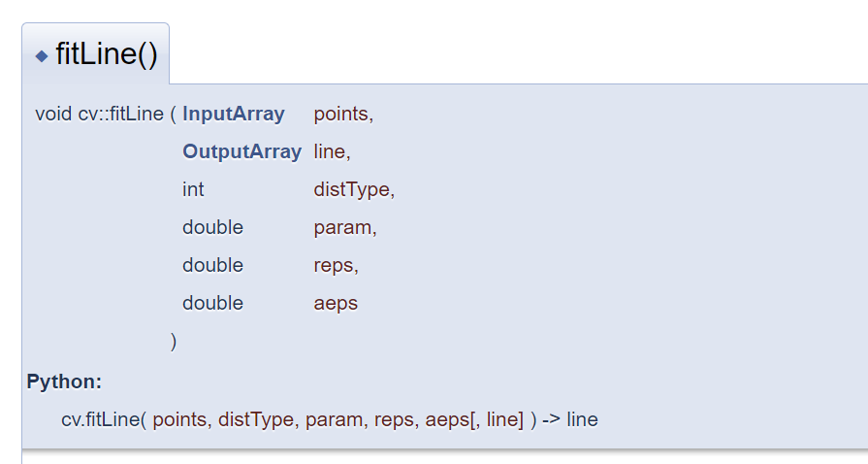Viewport: 868px width, 464px height.
Task: Click the diamond permalink icon beside fitLine()
Action: [x=42, y=56]
